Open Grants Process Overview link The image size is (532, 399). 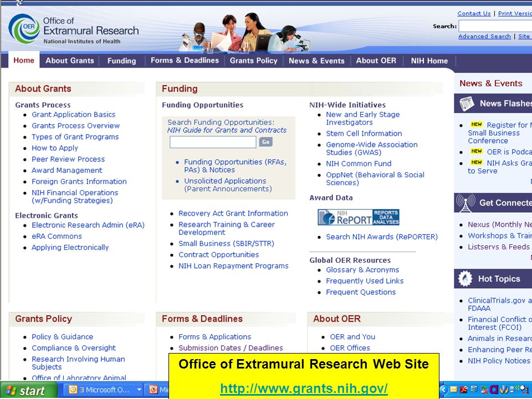pyautogui.click(x=76, y=126)
